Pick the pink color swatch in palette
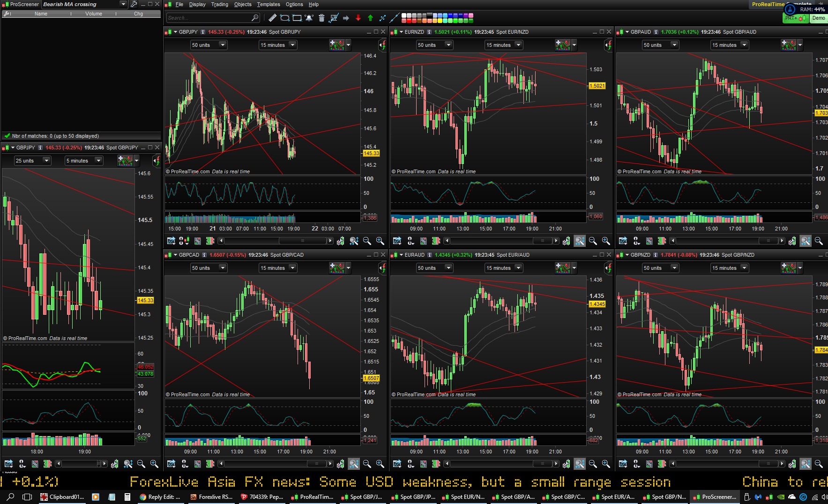Viewport: 828px width, 504px height. click(x=471, y=15)
